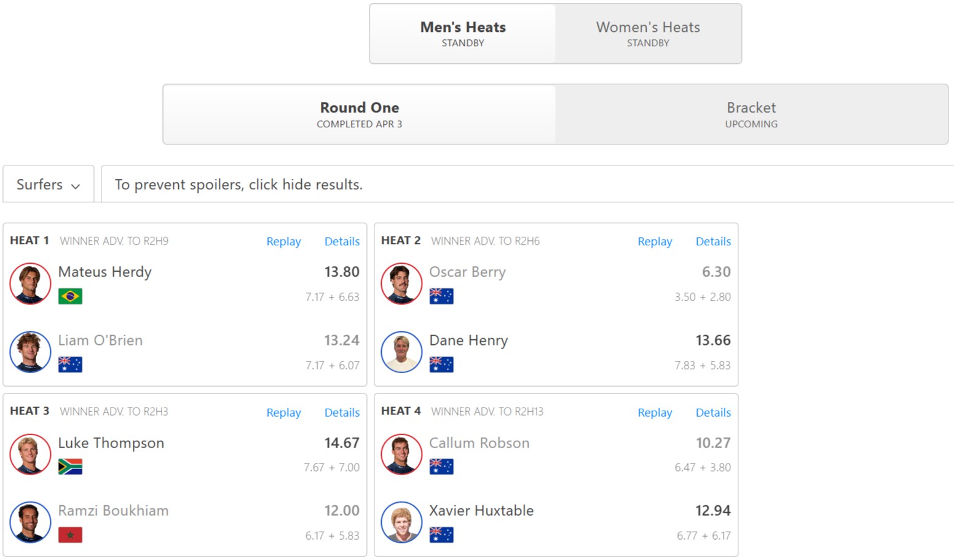Image resolution: width=954 pixels, height=560 pixels.
Task: Click Callum Robson's Australia flag icon
Action: [x=441, y=467]
